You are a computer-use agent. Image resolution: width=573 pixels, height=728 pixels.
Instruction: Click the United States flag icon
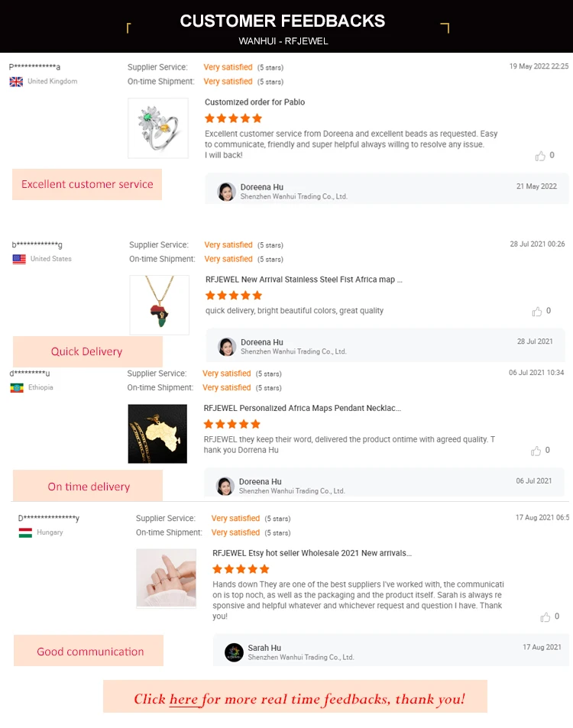click(19, 259)
